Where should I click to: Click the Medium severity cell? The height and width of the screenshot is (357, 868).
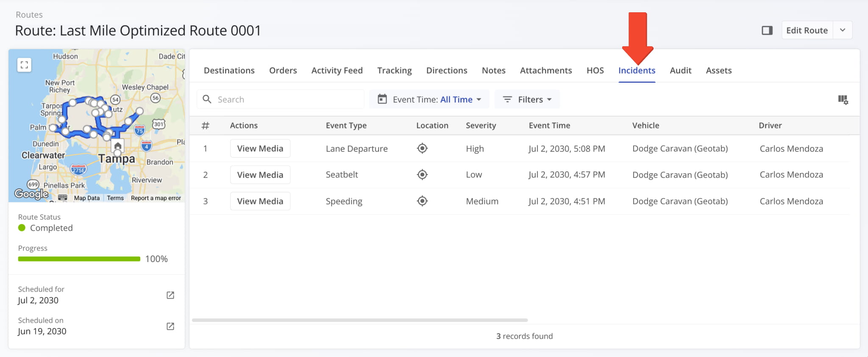pos(482,201)
